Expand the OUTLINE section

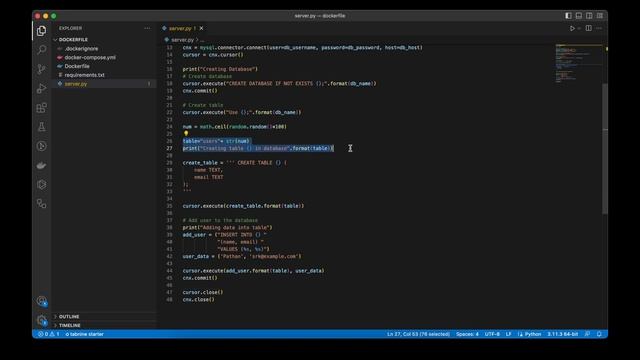pyautogui.click(x=69, y=317)
